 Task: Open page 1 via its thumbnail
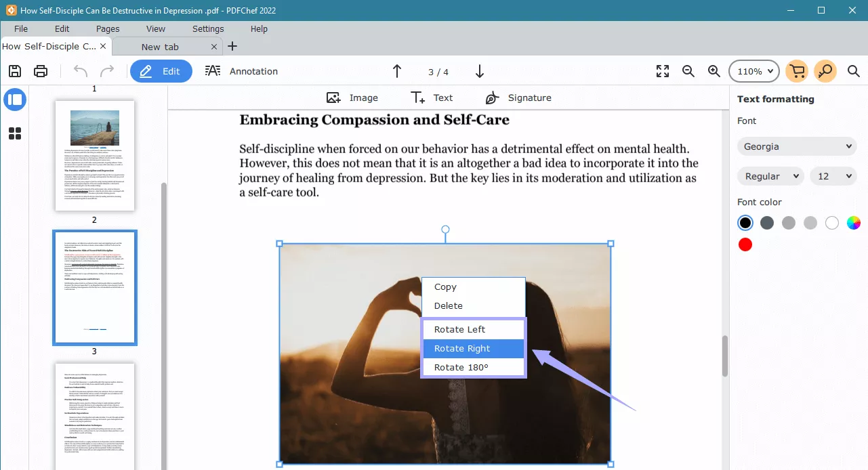tap(95, 155)
